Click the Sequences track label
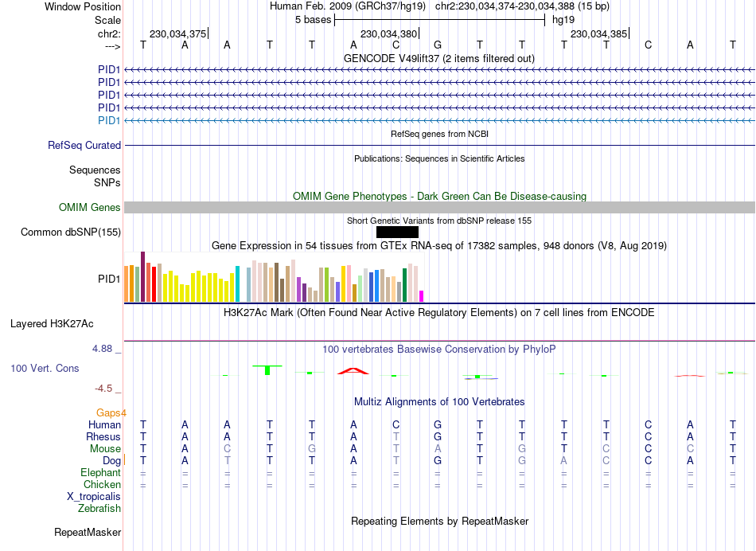756x551 pixels. tap(95, 170)
